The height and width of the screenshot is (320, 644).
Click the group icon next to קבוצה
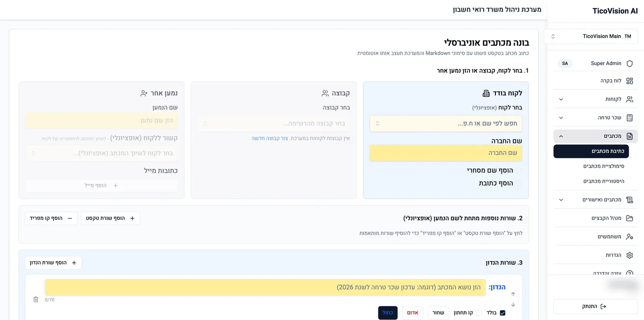click(325, 93)
